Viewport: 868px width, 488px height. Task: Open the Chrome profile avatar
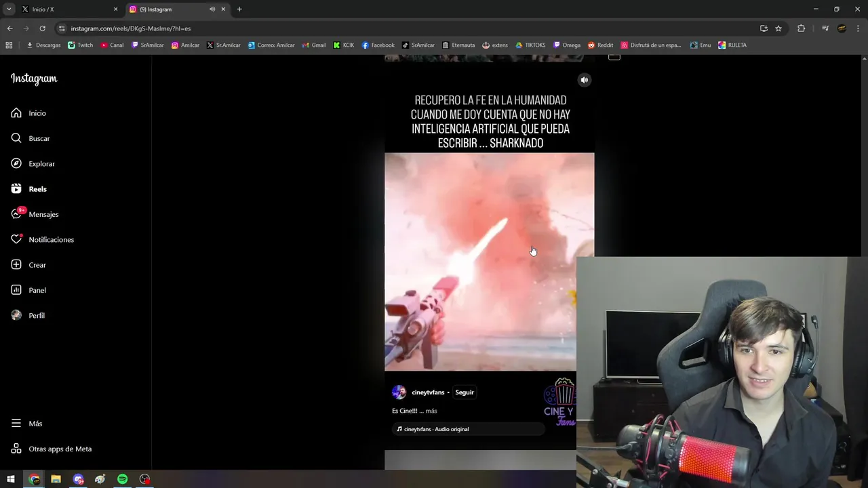(x=842, y=28)
